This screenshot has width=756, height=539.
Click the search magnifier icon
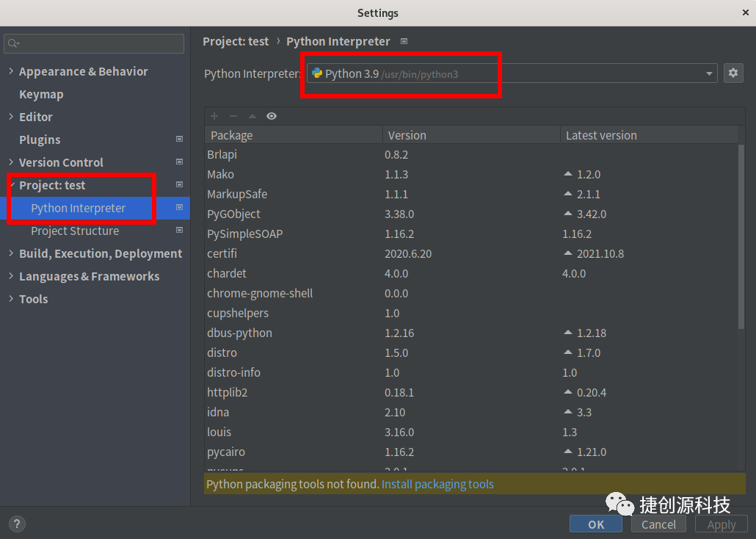tap(13, 43)
